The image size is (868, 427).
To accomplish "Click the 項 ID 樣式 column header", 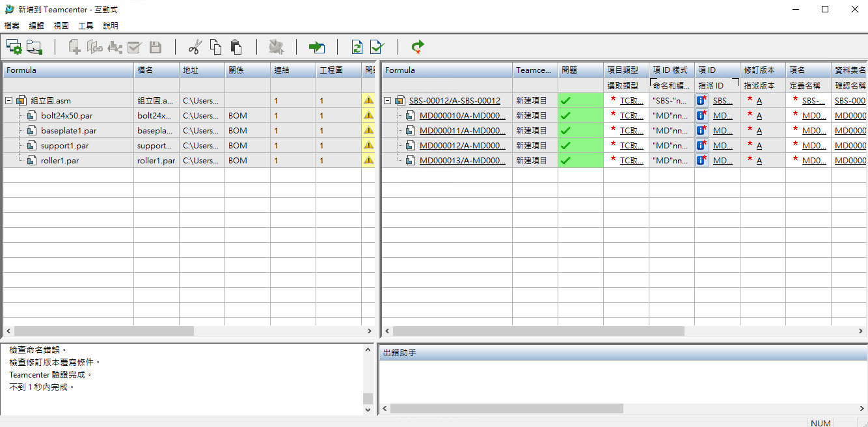I will click(x=671, y=70).
